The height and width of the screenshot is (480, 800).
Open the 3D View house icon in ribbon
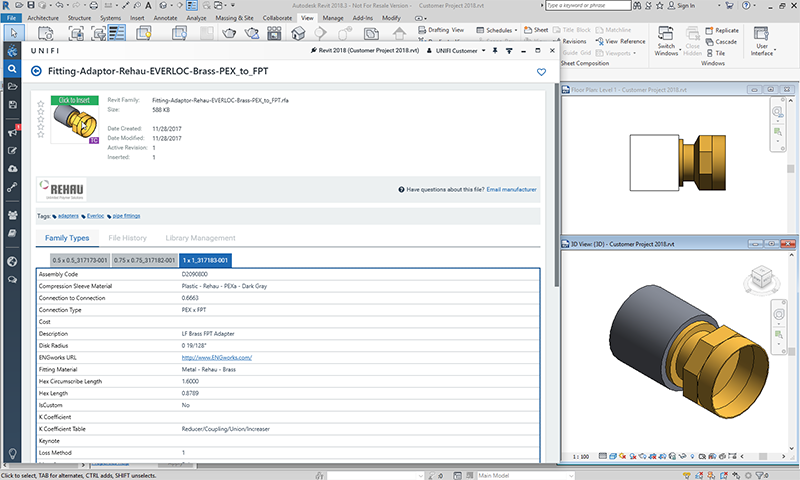[298, 34]
